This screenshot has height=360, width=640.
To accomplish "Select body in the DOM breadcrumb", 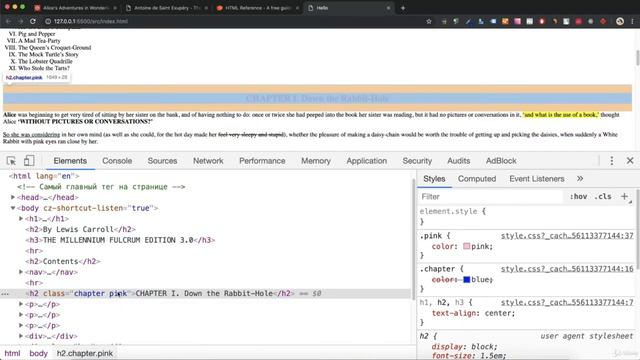I will [x=38, y=353].
